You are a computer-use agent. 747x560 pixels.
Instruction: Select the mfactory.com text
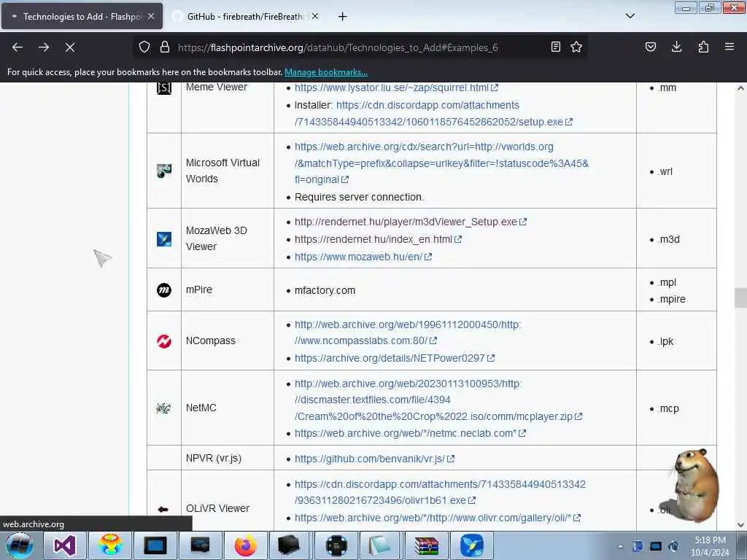click(325, 290)
